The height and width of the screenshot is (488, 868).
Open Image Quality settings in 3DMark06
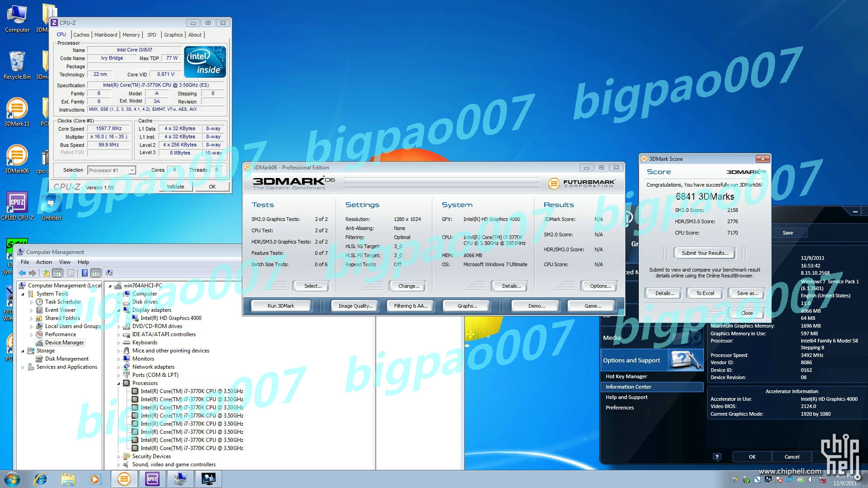coord(356,305)
